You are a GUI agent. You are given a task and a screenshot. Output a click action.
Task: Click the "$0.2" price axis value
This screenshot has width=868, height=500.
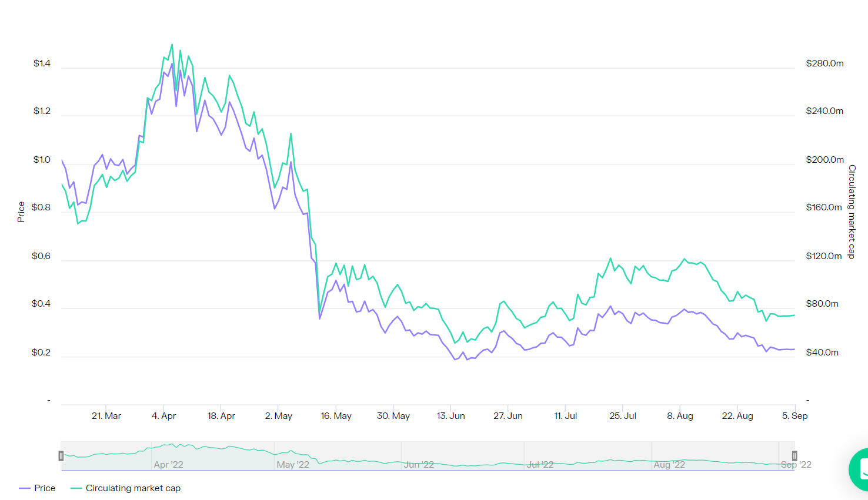click(41, 353)
